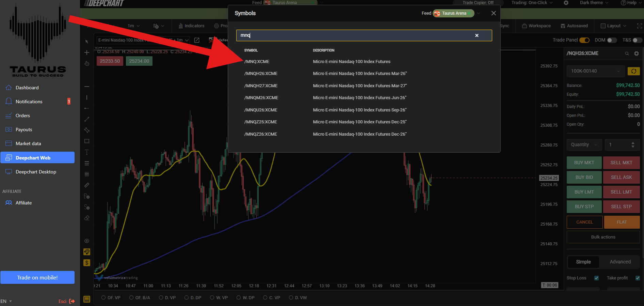Choose the trend line drawing tool
The height and width of the screenshot is (306, 644).
point(87,119)
